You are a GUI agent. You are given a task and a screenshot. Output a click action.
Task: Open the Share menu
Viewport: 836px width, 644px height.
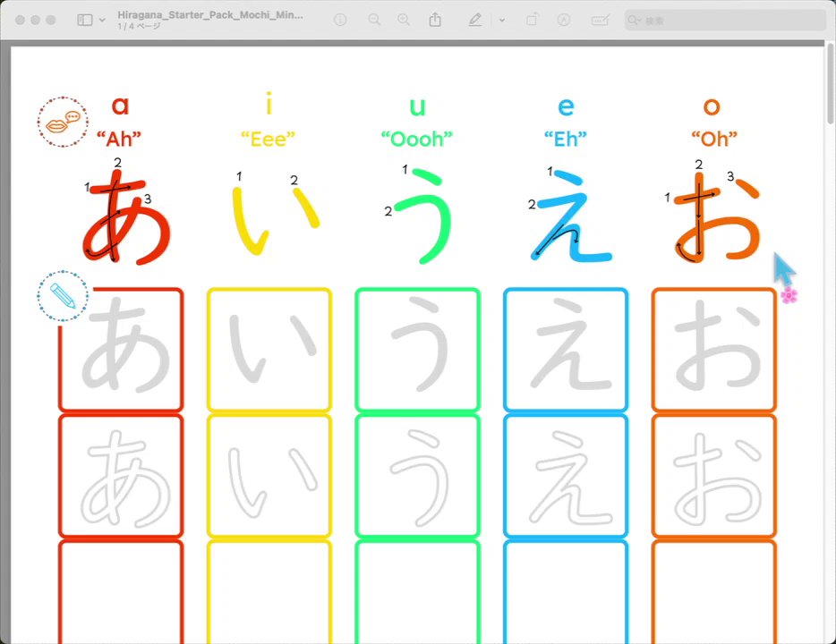pos(435,21)
